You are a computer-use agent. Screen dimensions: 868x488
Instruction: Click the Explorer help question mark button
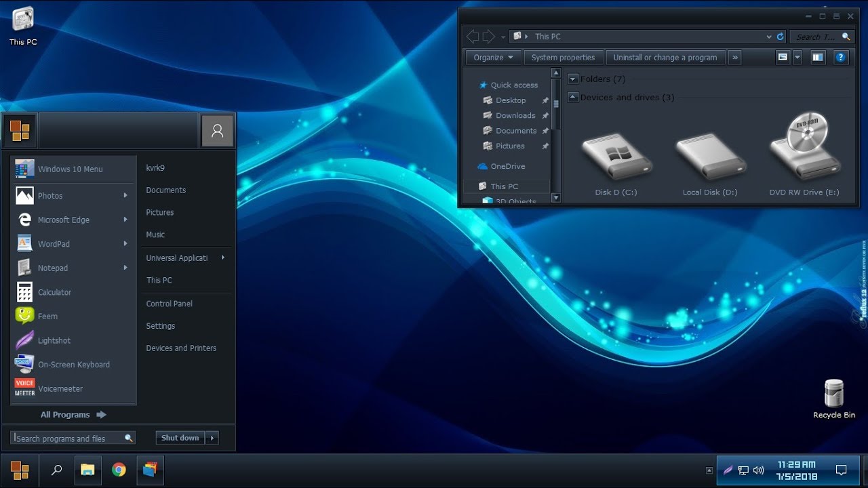click(841, 58)
